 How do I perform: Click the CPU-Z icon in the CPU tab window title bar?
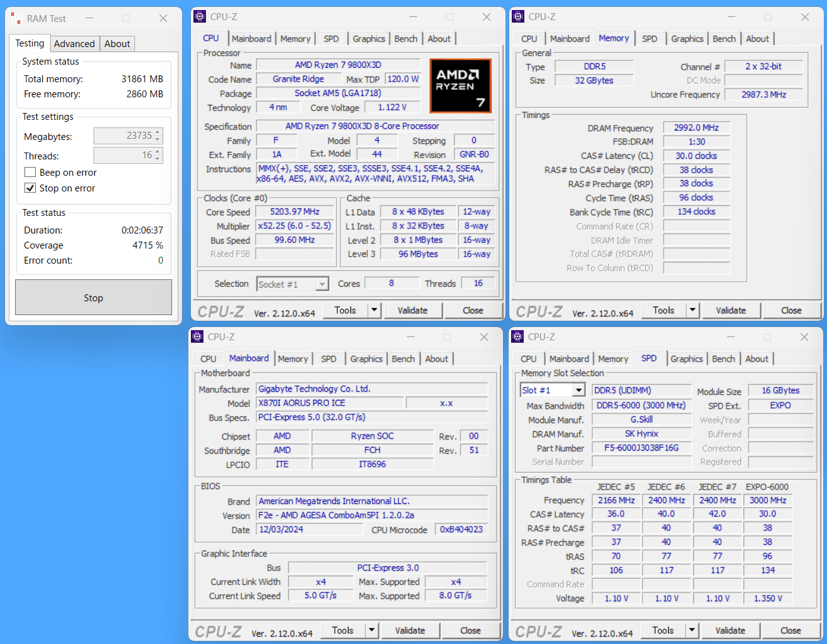(x=200, y=17)
